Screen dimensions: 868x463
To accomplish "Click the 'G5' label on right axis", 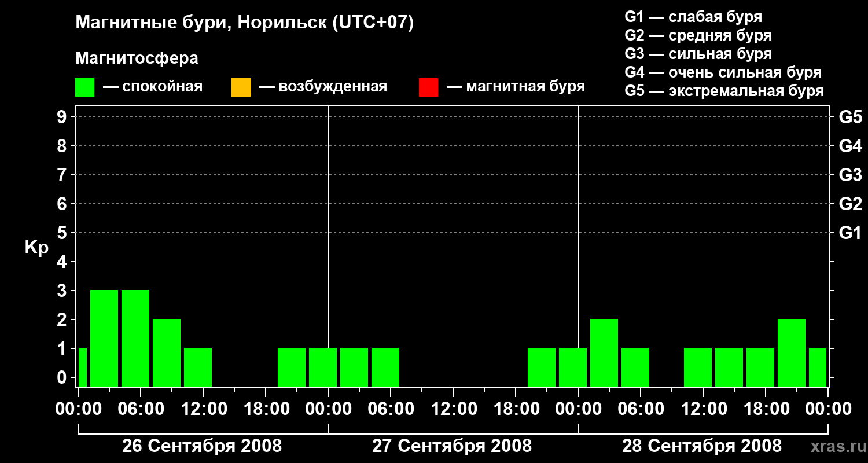I will point(850,117).
